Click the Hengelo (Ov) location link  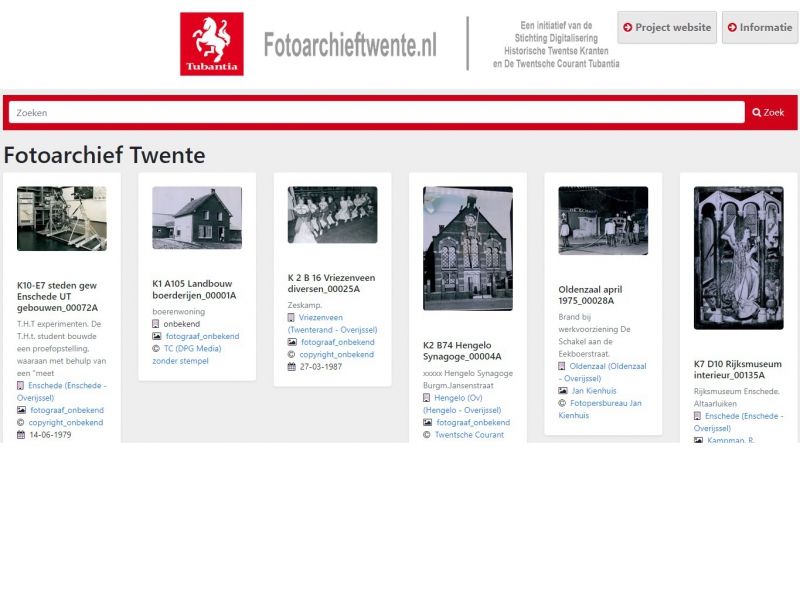465,397
